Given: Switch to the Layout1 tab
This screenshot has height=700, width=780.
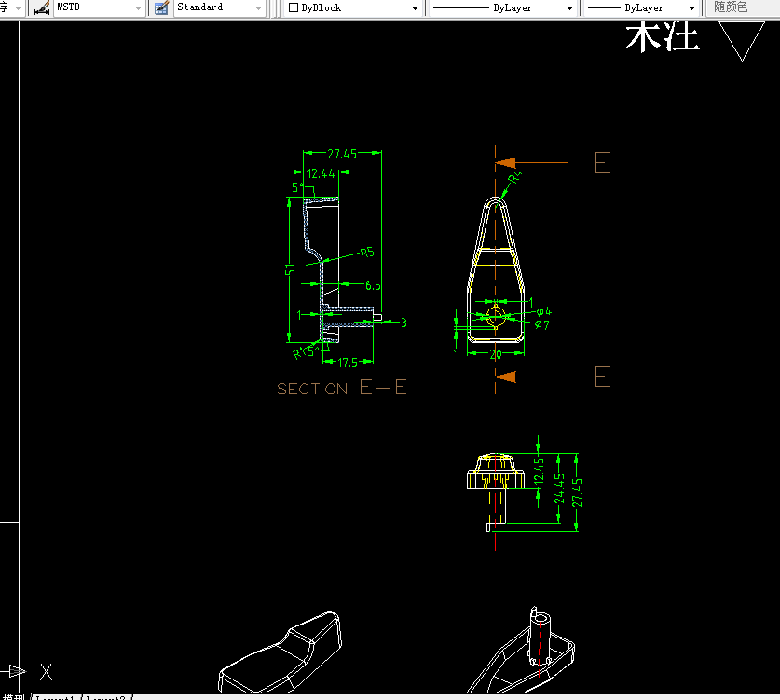Looking at the screenshot, I should pyautogui.click(x=55, y=697).
